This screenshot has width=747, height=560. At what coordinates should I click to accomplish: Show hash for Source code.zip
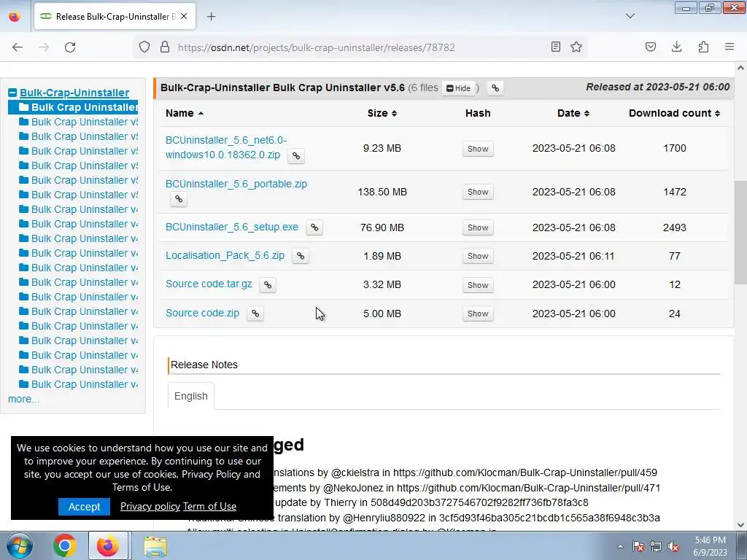(x=478, y=314)
